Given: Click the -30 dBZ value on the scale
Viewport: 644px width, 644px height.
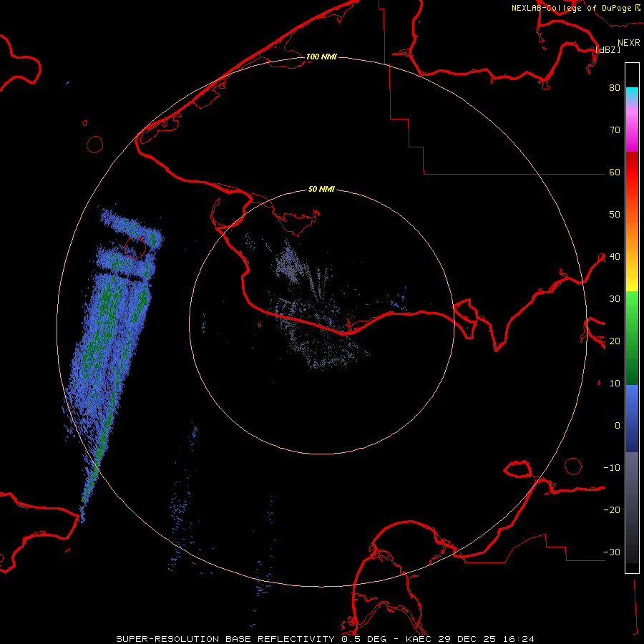Looking at the screenshot, I should (x=612, y=552).
